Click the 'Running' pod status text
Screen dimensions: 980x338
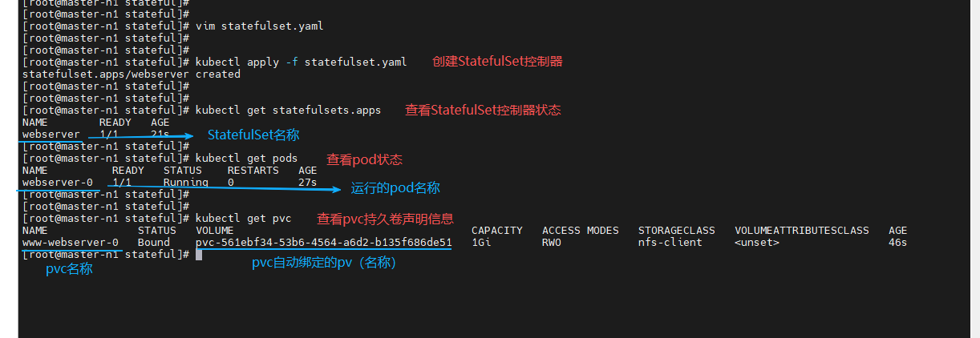pos(186,182)
